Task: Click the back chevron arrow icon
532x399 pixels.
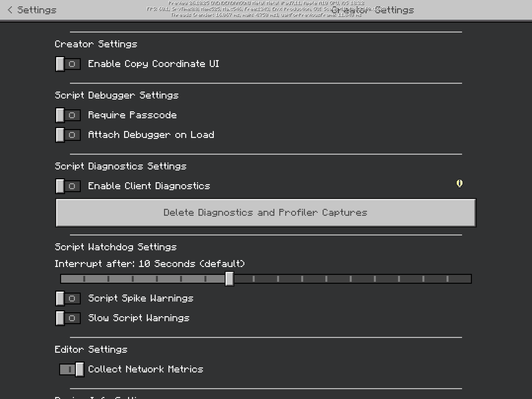Action: click(x=10, y=10)
